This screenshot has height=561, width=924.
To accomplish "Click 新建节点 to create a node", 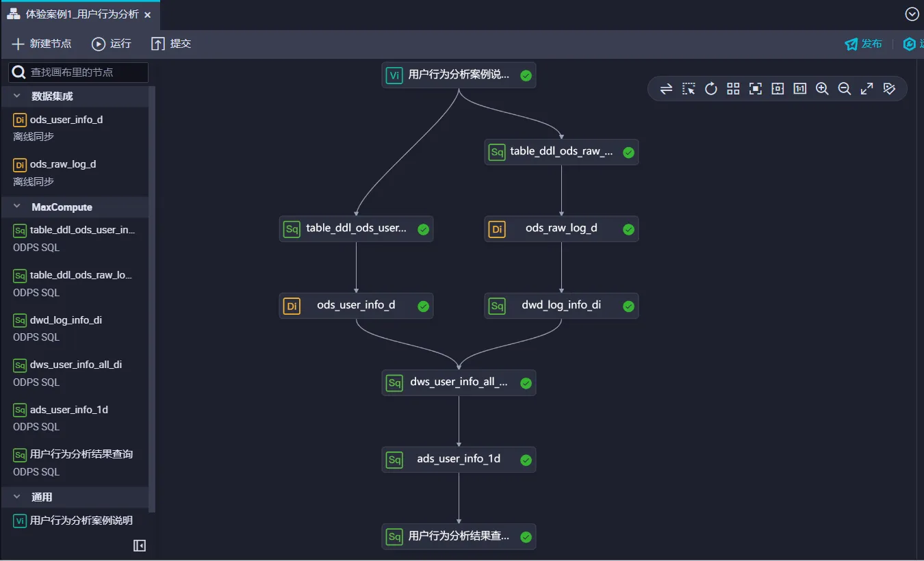I will click(42, 44).
